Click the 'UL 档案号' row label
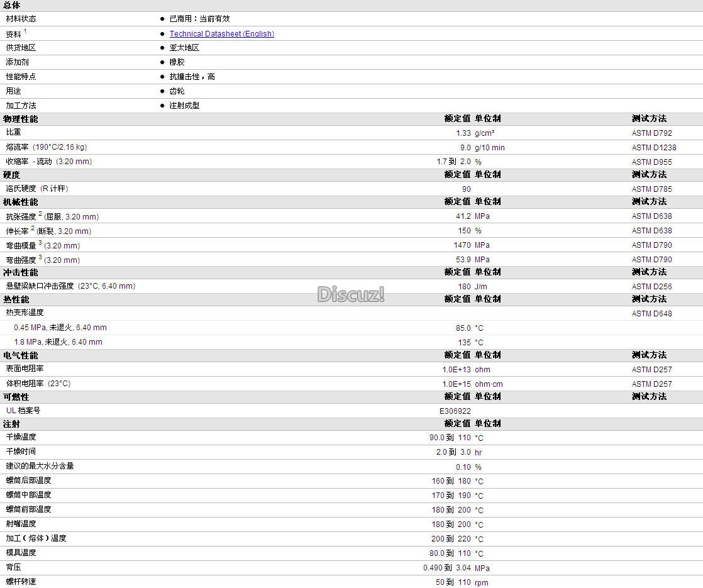The height and width of the screenshot is (588, 703). pos(23,411)
